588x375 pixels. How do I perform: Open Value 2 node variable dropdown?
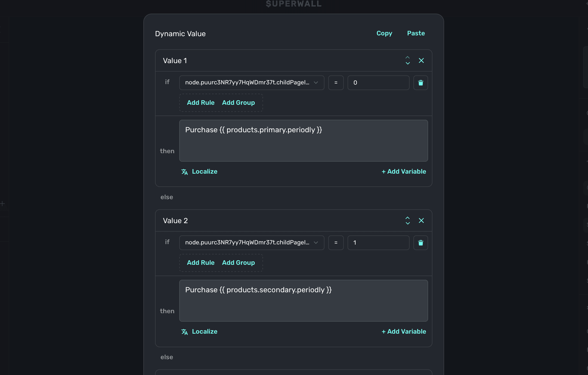click(251, 243)
